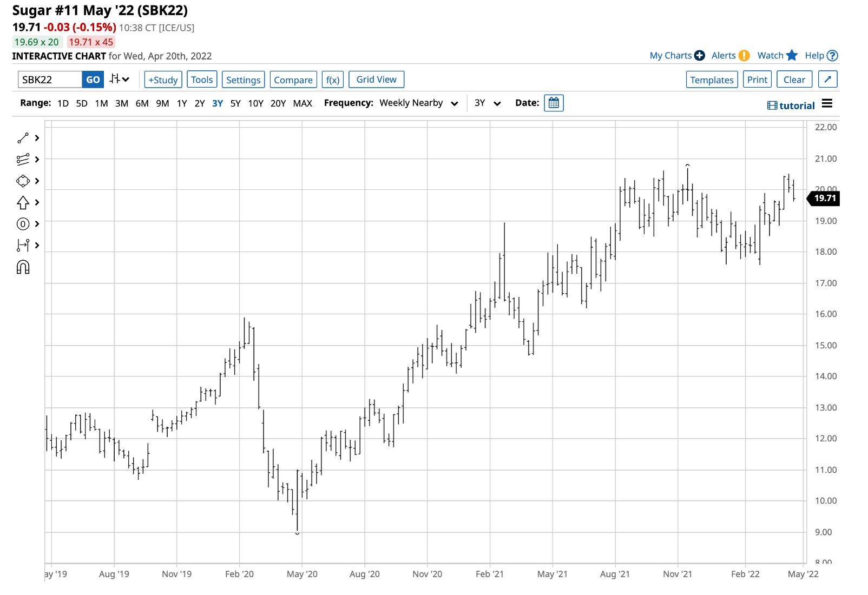Expand multi-line tool options arrow
868x595 pixels.
coord(37,160)
